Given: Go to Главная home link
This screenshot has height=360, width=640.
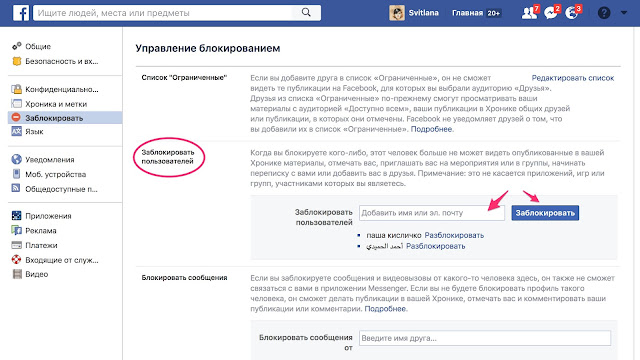Looking at the screenshot, I should pyautogui.click(x=467, y=13).
